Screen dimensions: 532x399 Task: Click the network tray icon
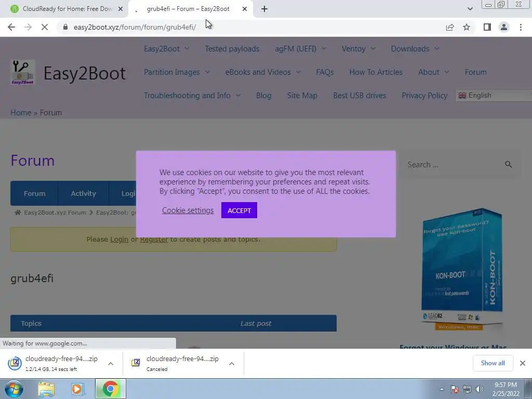pos(467,390)
